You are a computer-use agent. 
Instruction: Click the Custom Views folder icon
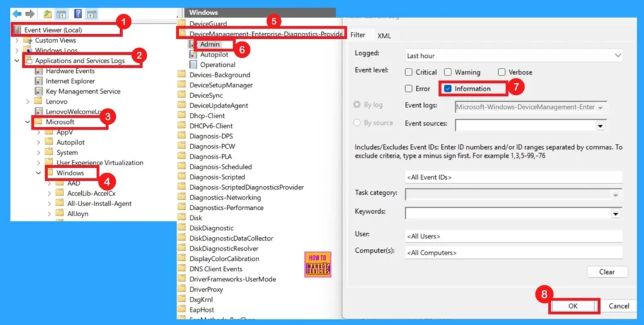27,40
